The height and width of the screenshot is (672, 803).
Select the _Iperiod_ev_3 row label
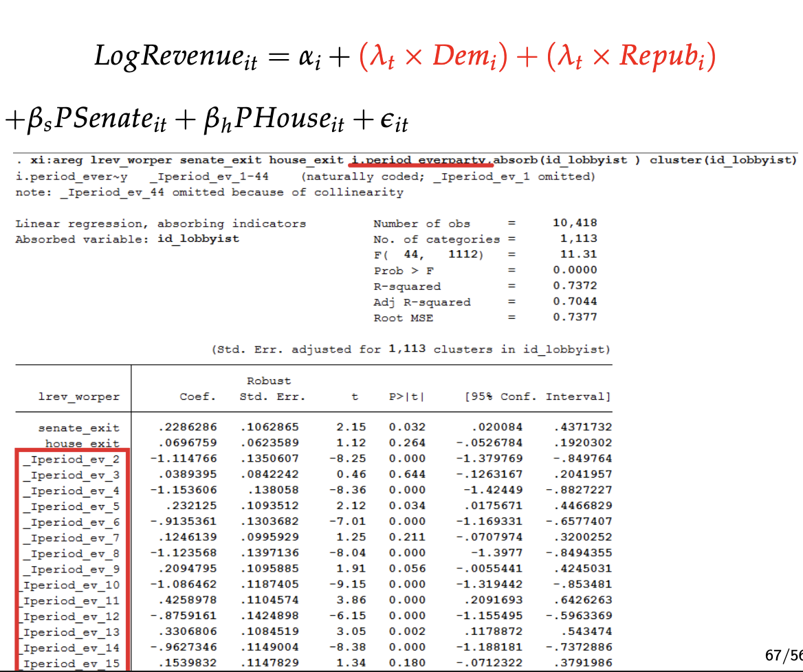click(71, 475)
